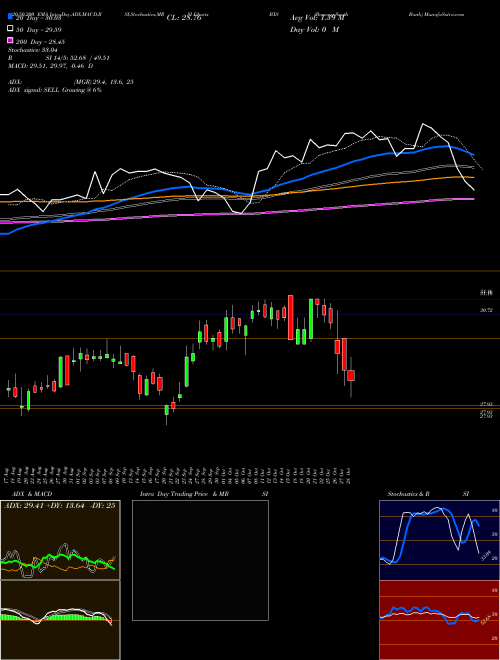Click the 30.72 price axis label
500x660 pixels.
(x=486, y=310)
